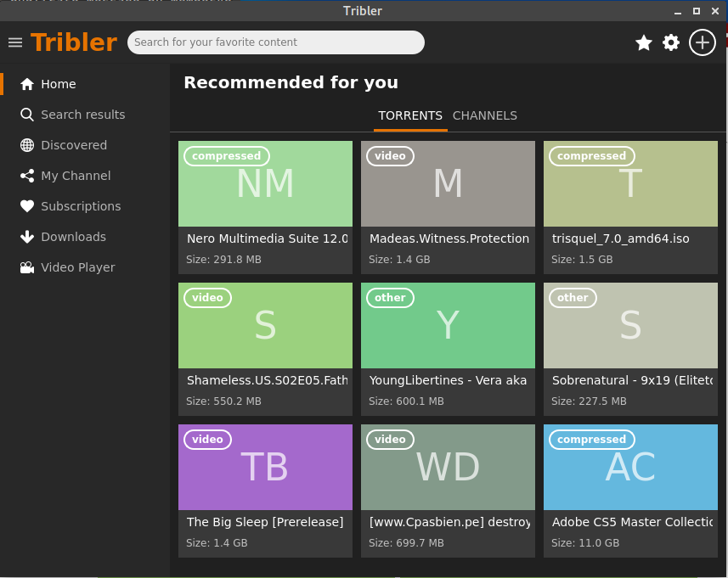
Task: Maximize the Tribler window
Action: coord(697,11)
